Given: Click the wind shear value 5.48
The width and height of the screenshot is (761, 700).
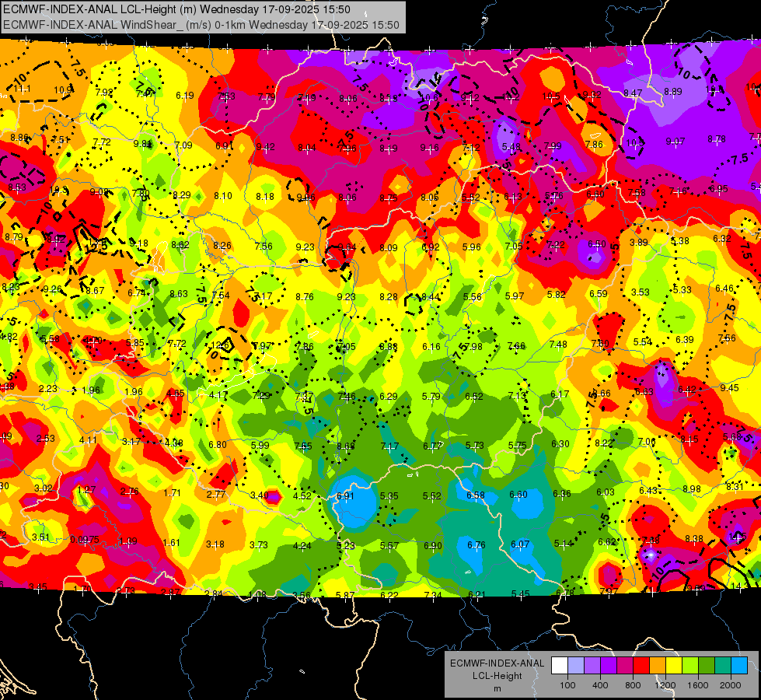Looking at the screenshot, I should tap(511, 147).
